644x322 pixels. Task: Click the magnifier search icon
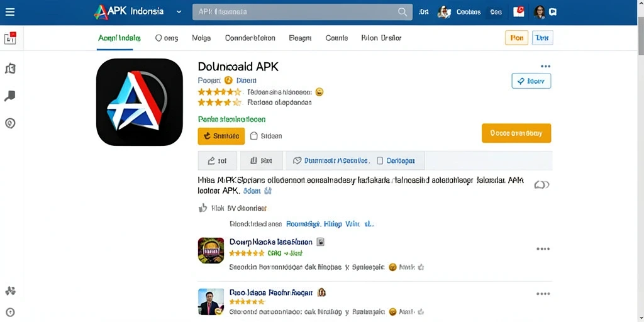click(402, 12)
